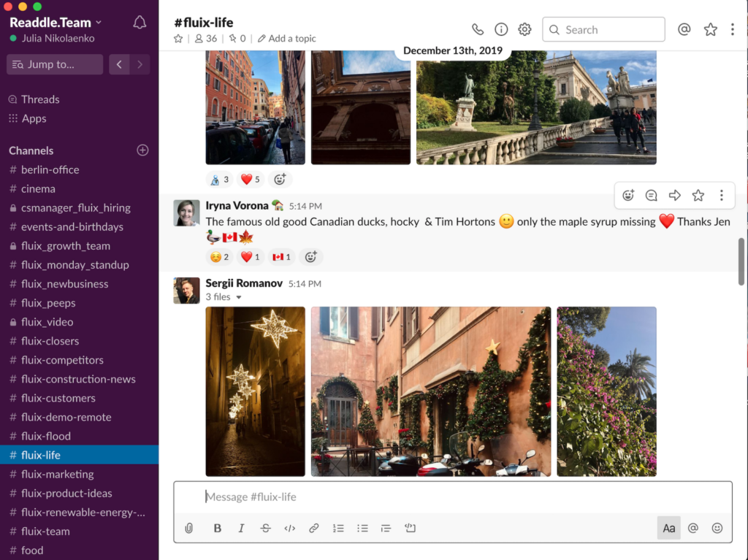Open emoji picker in the message composer
748x560 pixels.
[x=717, y=528]
